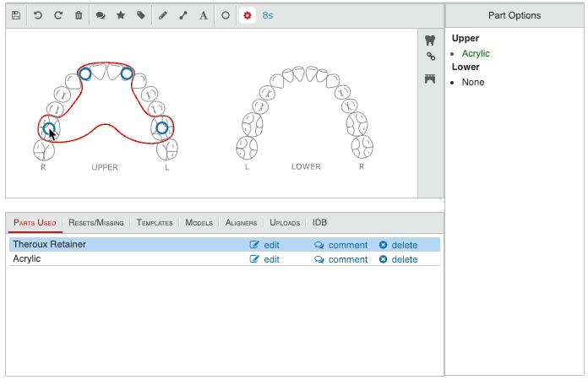Open the Uploads tab
Viewport: 588px width, 380px height.
pyautogui.click(x=285, y=223)
